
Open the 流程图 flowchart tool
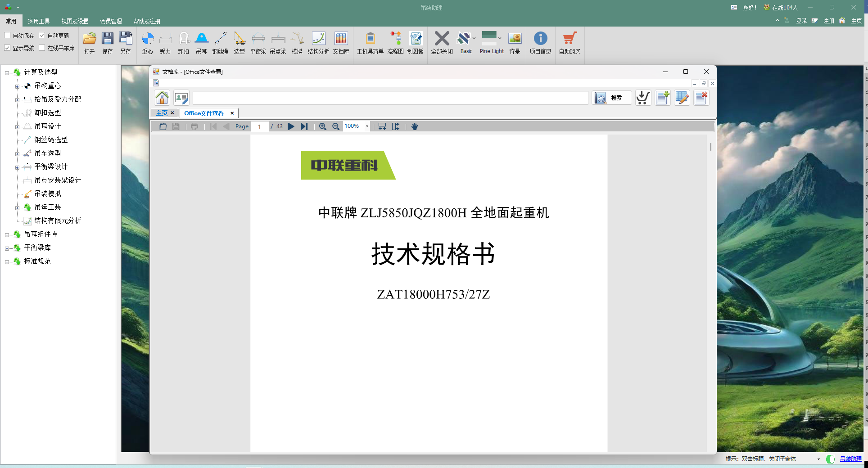pos(395,43)
